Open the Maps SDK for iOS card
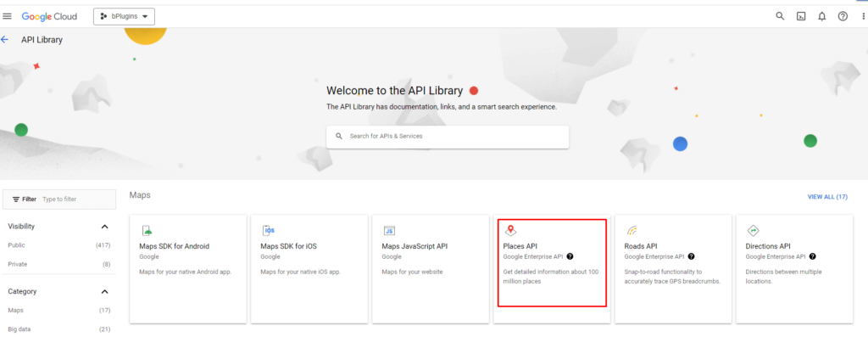868x337 pixels. (309, 269)
